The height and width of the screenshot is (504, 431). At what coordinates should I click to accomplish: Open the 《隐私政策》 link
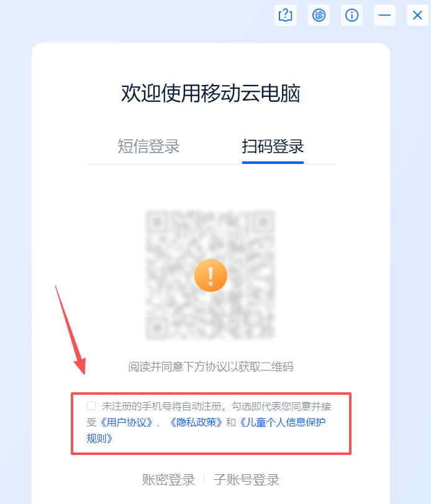point(196,422)
